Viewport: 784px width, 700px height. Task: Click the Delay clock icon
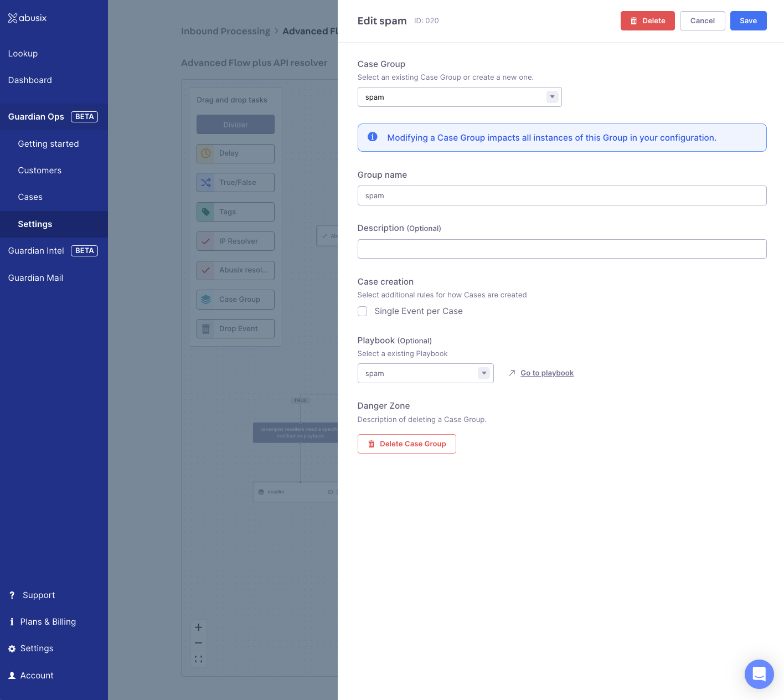click(206, 153)
